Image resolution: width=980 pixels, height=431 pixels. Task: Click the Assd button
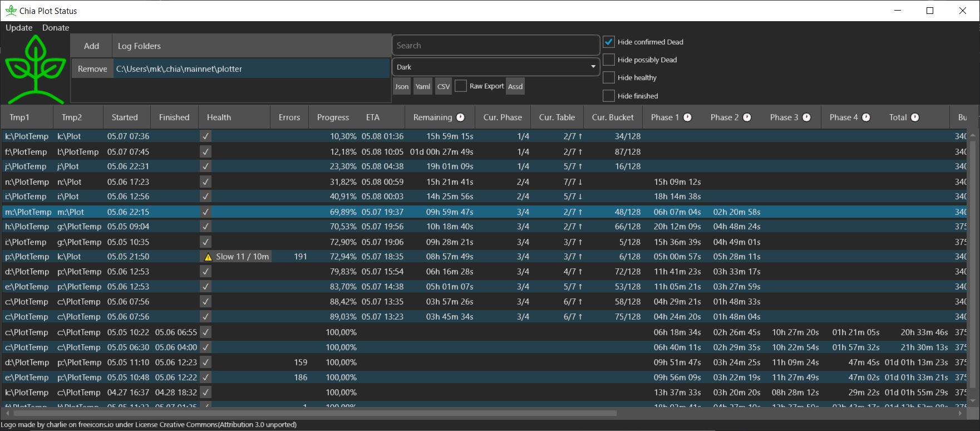tap(515, 86)
